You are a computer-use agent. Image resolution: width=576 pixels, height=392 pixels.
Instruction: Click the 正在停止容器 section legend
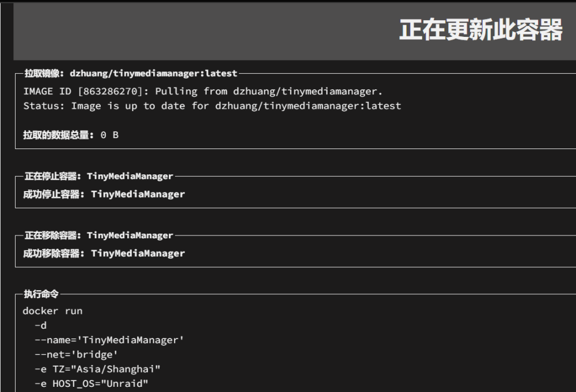(99, 176)
